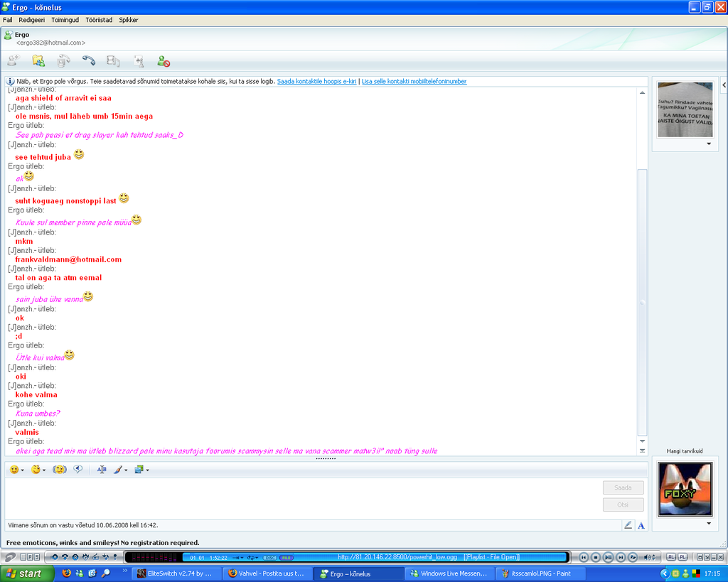Pause playback in the Winamp taskbar controls

608,556
